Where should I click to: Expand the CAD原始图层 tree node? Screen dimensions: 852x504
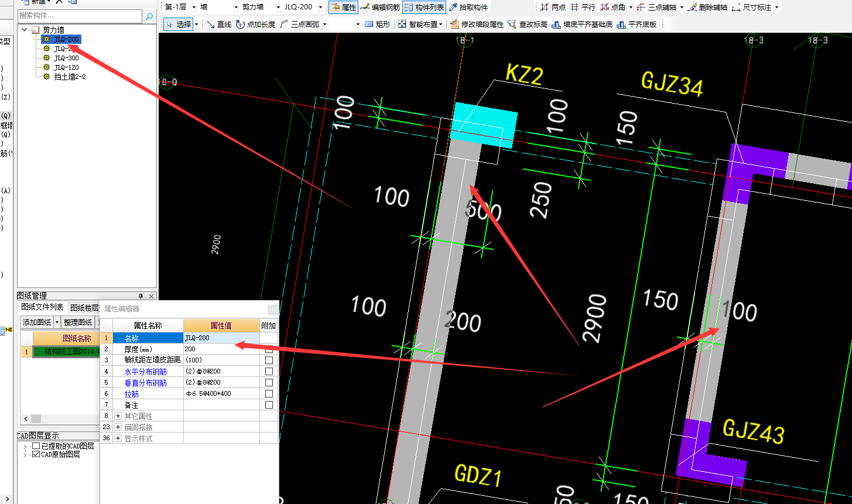click(25, 454)
